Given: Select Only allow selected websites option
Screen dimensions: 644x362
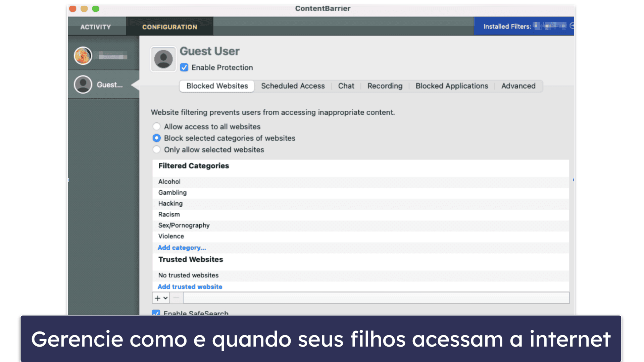Looking at the screenshot, I should pos(156,149).
